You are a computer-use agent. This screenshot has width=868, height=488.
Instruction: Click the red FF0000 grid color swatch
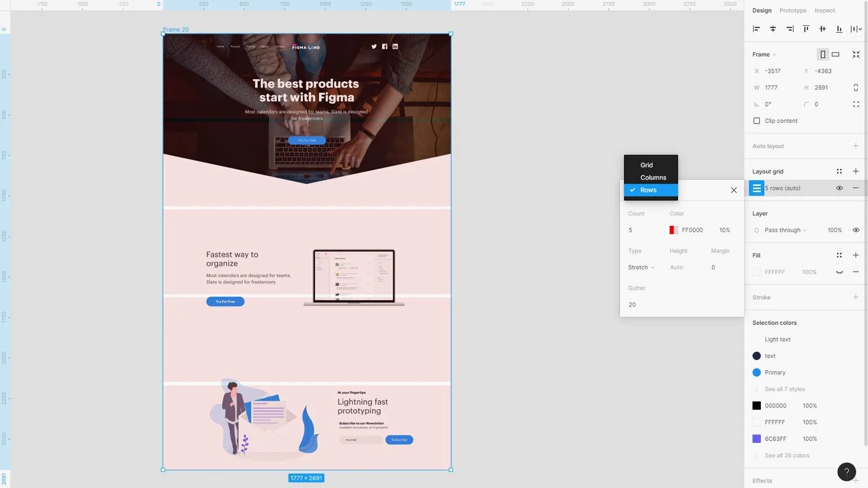pyautogui.click(x=674, y=230)
